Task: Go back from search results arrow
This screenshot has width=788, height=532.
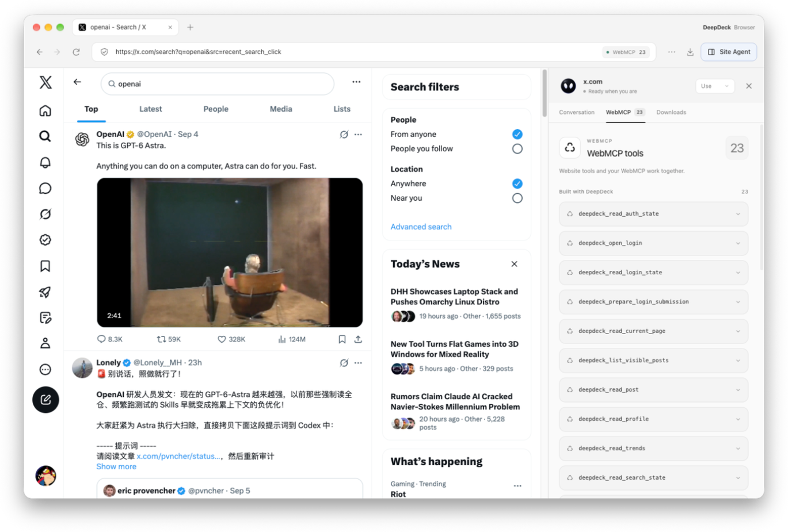Action: pyautogui.click(x=77, y=82)
